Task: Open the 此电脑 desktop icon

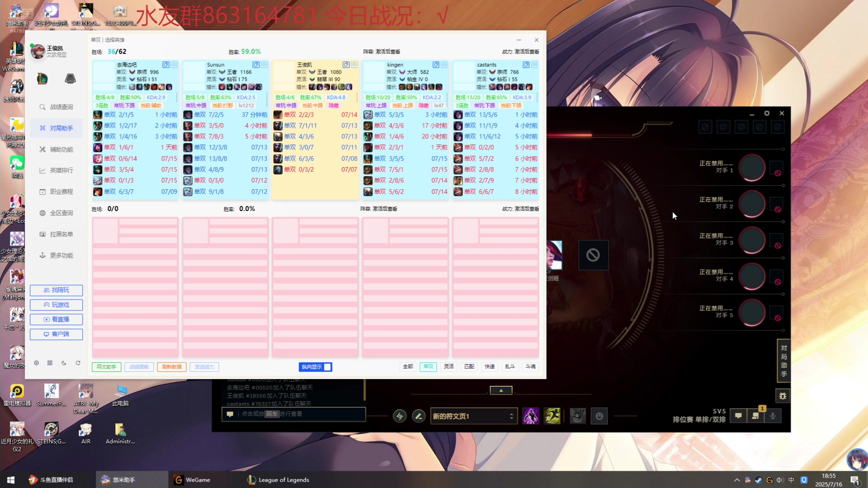Action: pyautogui.click(x=120, y=395)
